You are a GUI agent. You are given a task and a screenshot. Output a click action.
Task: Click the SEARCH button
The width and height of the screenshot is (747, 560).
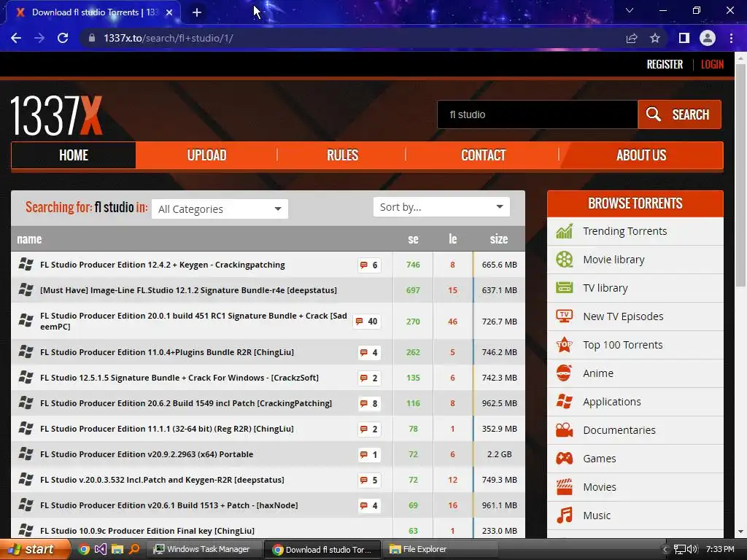pyautogui.click(x=679, y=114)
